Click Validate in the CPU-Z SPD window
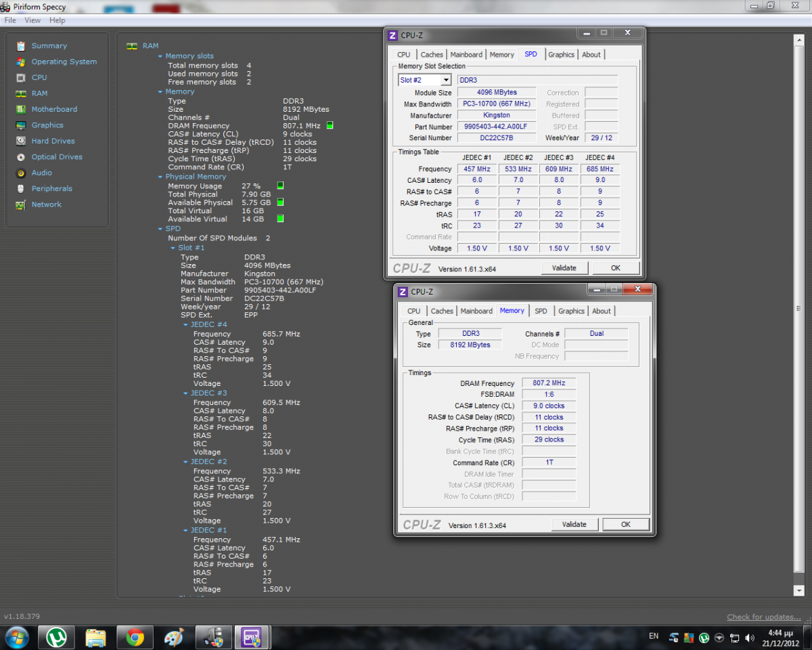The width and height of the screenshot is (812, 650). tap(564, 268)
